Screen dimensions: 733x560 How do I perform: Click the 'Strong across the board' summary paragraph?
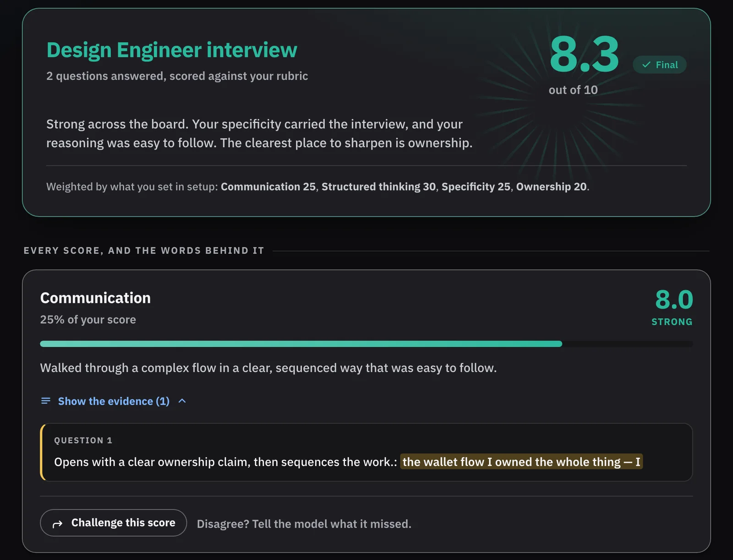point(259,133)
